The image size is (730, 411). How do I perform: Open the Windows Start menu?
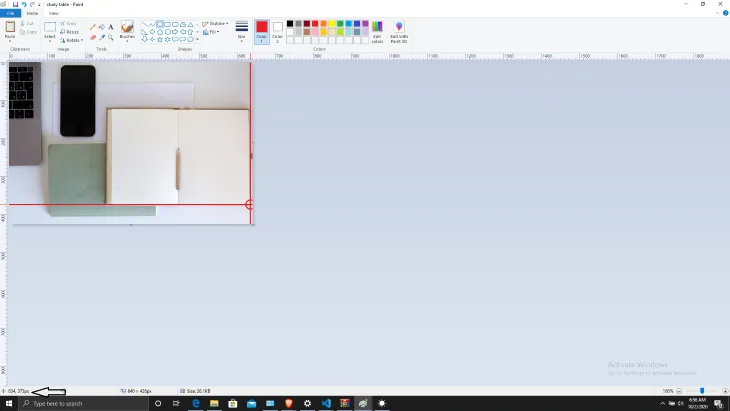(8, 404)
